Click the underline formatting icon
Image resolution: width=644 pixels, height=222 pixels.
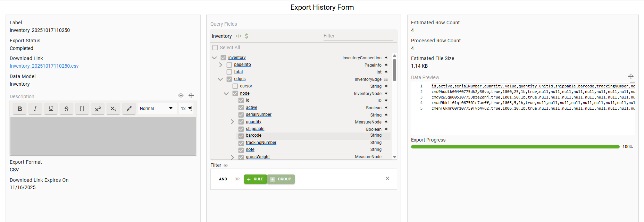(x=51, y=109)
